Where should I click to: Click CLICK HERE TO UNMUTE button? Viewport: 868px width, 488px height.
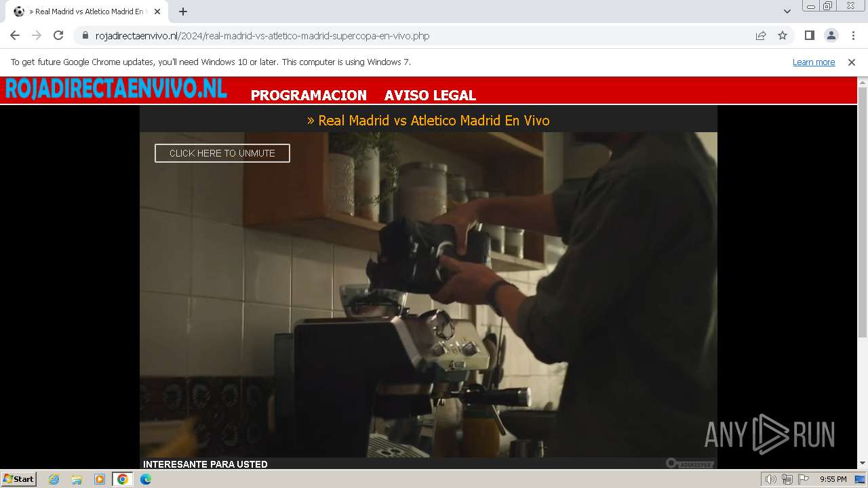tap(222, 153)
